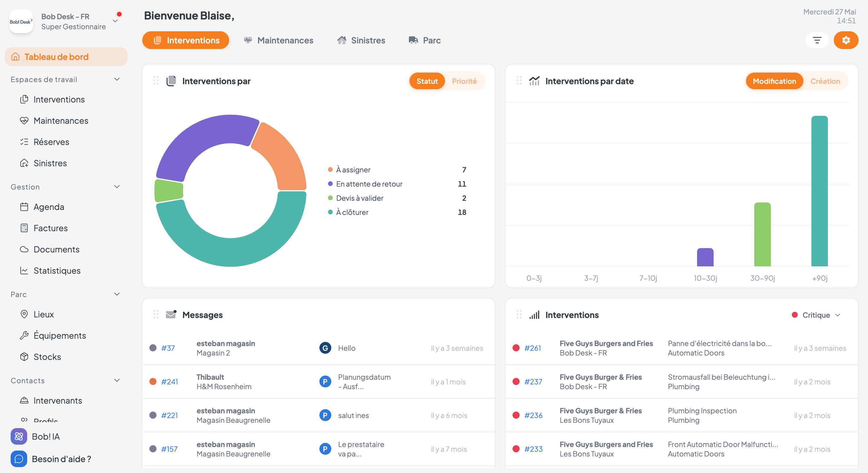Click the teal +90j bar
868x473 pixels.
pyautogui.click(x=820, y=191)
